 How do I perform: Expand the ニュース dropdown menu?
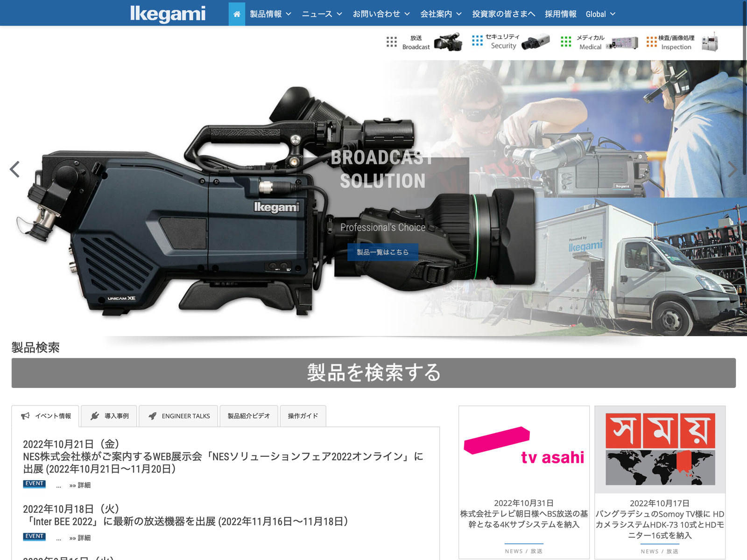[x=322, y=14]
